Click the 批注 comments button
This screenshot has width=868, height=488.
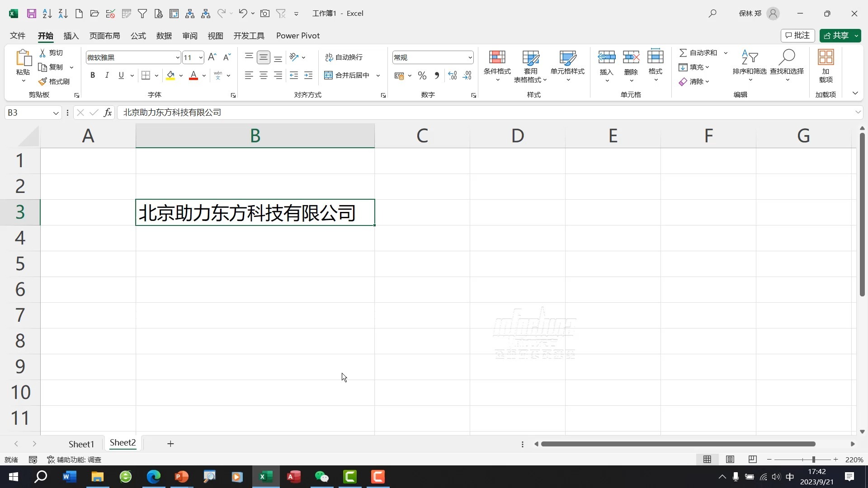pyautogui.click(x=797, y=36)
